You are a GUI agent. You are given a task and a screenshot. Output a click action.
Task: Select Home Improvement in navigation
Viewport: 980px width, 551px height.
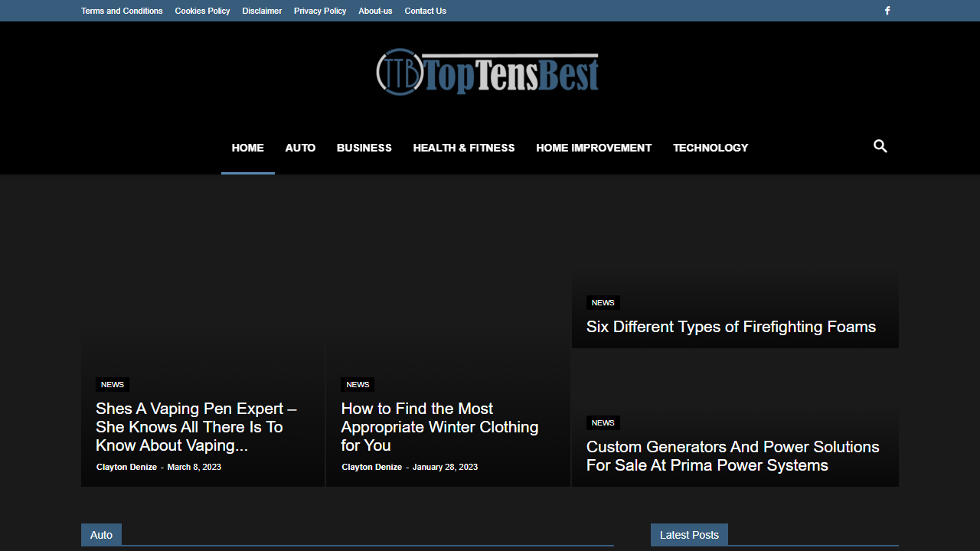(593, 148)
